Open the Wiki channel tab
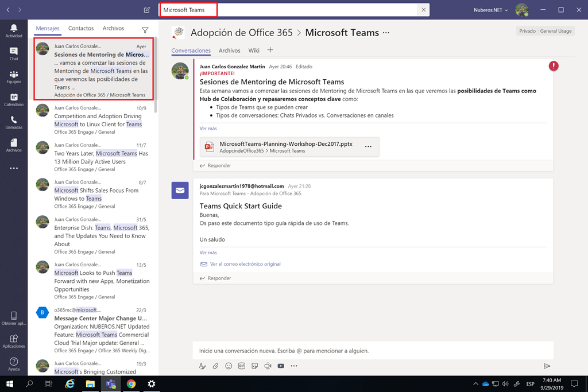Viewport: 588px width, 392px height. [254, 51]
